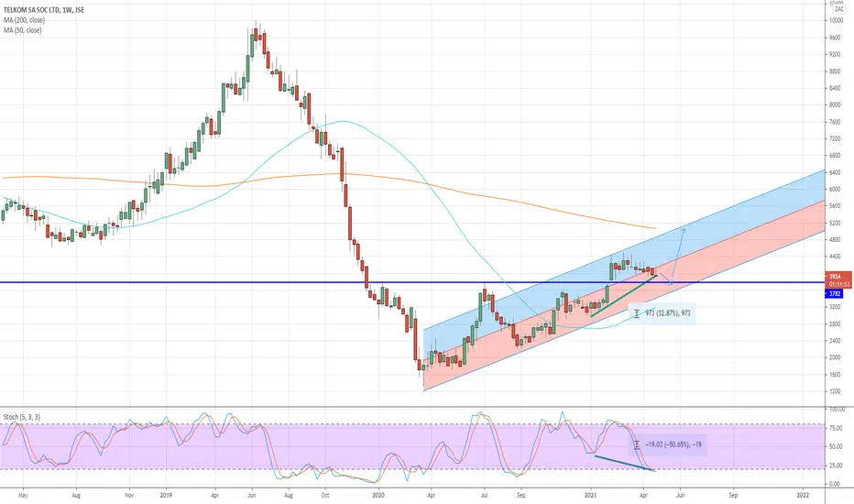Click the 25.00 Stoch axis label

(835, 466)
